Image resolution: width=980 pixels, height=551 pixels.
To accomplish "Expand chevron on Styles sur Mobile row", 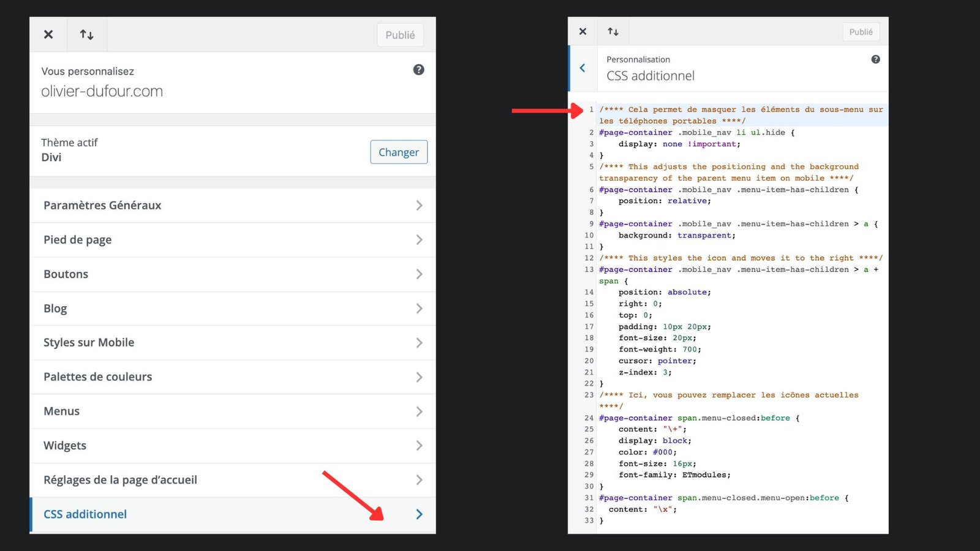I will [420, 343].
